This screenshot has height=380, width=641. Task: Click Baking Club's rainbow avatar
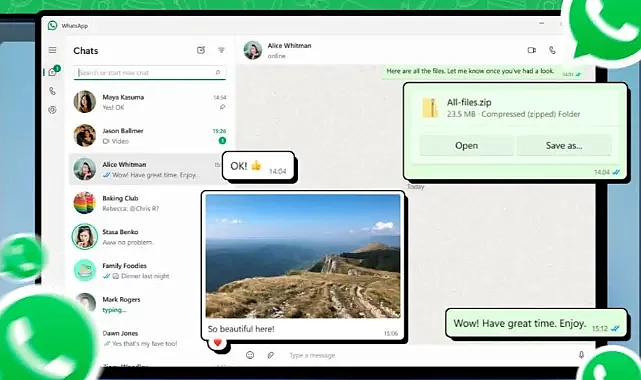(85, 203)
